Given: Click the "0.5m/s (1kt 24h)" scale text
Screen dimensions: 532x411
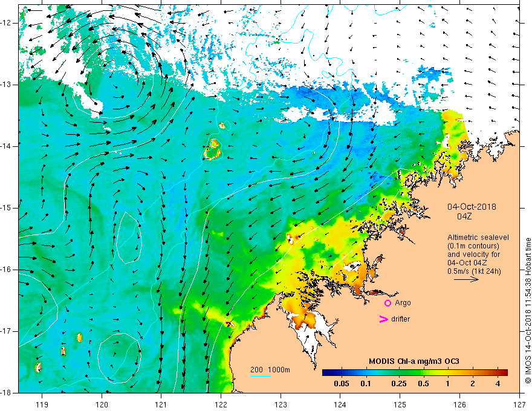Looking at the screenshot, I should pos(474,271).
